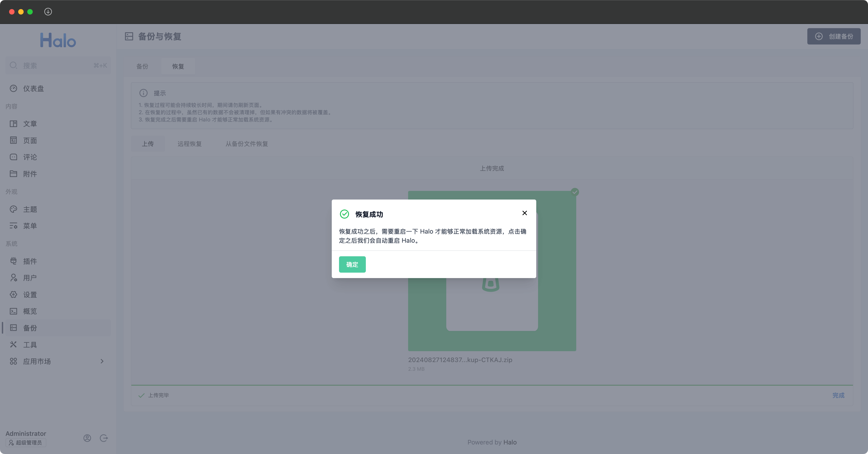
Task: Close the 恢复成功 dialog
Action: 525,213
